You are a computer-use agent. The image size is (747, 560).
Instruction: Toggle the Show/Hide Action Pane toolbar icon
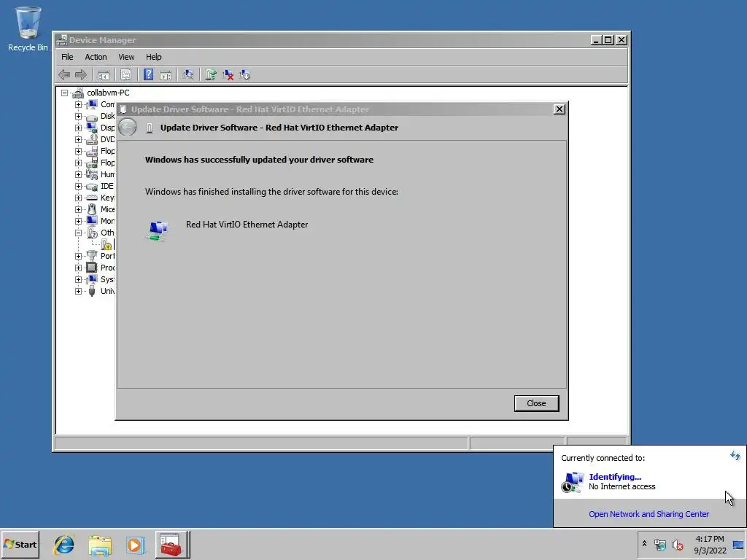(x=166, y=75)
